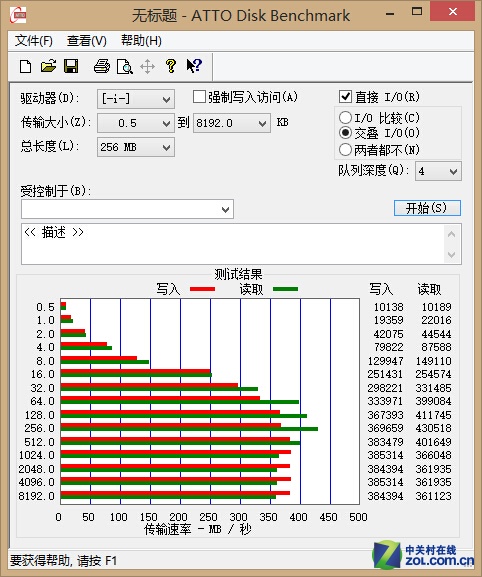The height and width of the screenshot is (577, 482).
Task: Click the 16.0 chart row label
Action: (43, 374)
